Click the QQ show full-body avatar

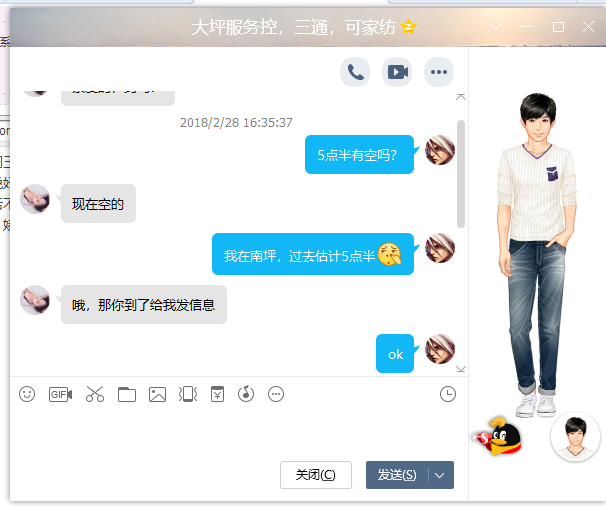pos(536,255)
